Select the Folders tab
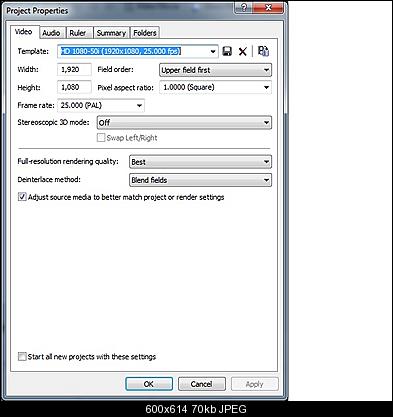Viewport: 393px width, 417px height. 145,33
